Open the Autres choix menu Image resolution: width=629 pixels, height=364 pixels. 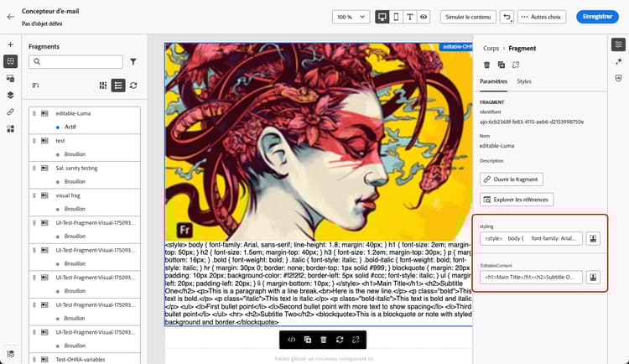point(542,17)
